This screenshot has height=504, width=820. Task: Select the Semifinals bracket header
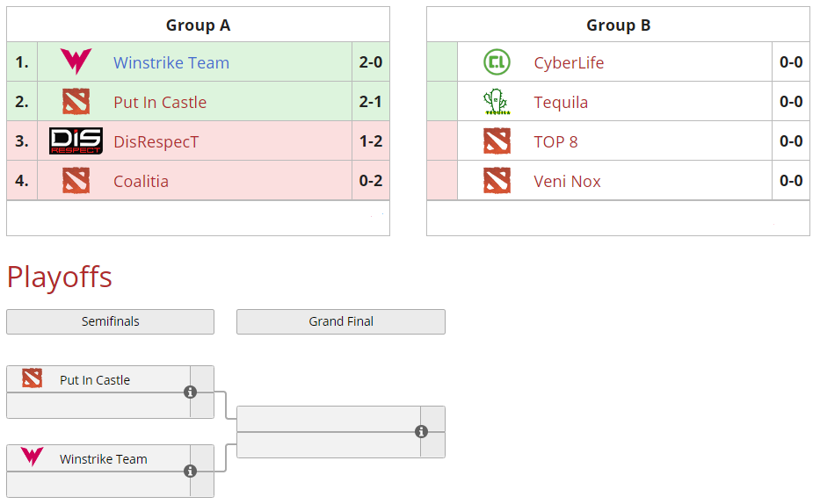click(110, 321)
